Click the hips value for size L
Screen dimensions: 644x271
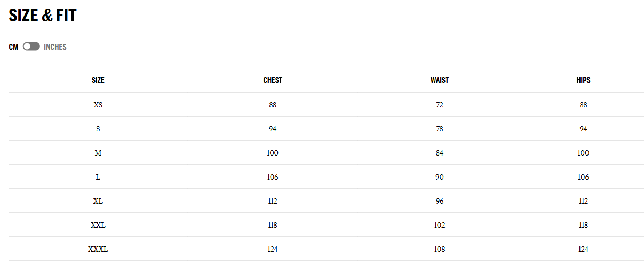(583, 177)
